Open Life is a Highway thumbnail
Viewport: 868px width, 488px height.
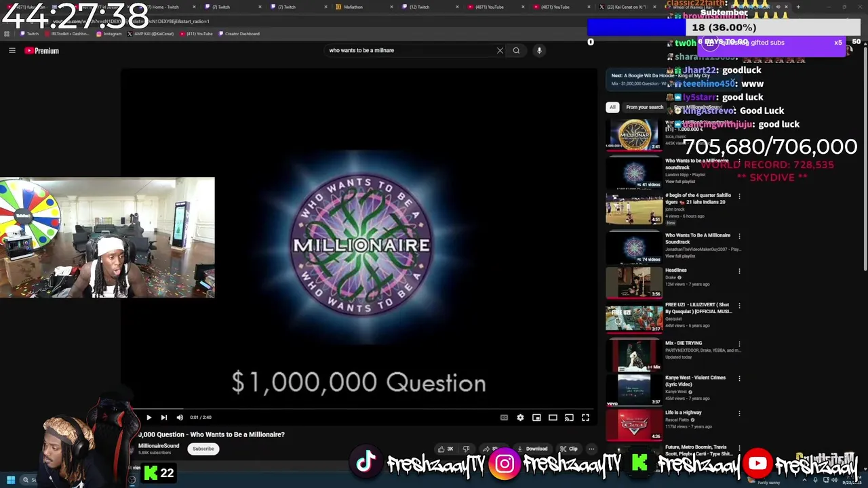pyautogui.click(x=634, y=425)
